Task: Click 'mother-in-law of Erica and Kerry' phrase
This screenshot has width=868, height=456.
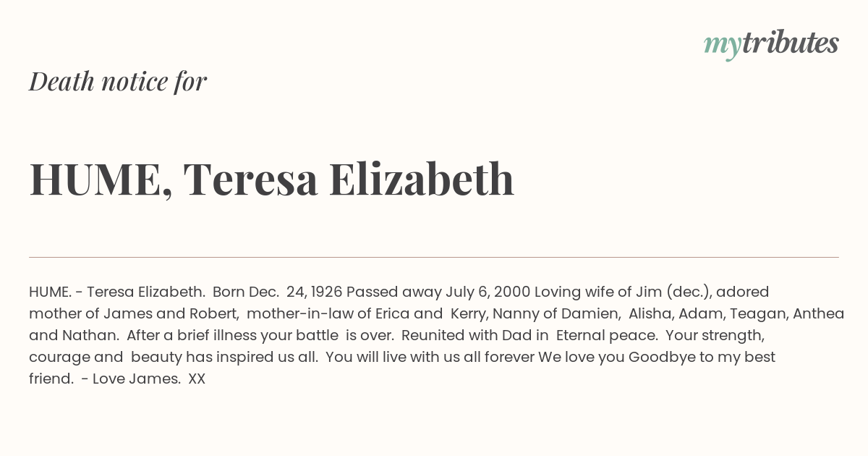Action: [366, 313]
